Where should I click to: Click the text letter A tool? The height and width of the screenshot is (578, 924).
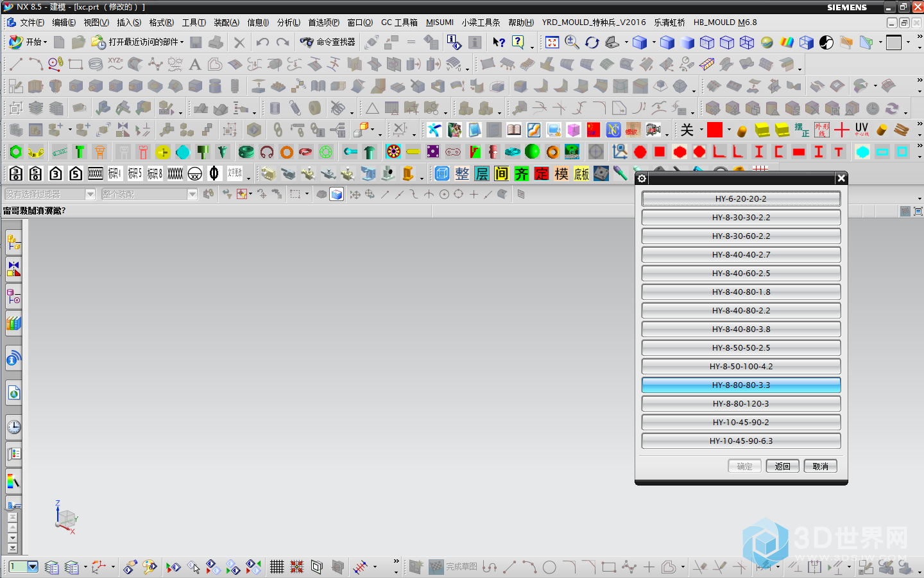click(x=195, y=64)
